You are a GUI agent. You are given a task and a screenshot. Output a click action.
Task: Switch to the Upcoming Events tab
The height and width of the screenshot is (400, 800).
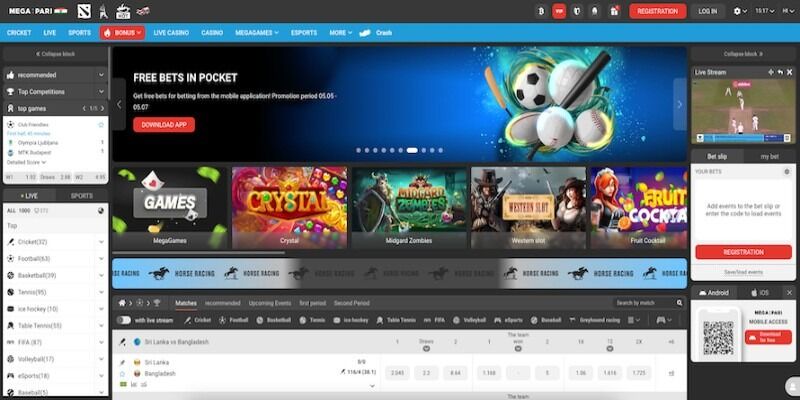pos(270,303)
